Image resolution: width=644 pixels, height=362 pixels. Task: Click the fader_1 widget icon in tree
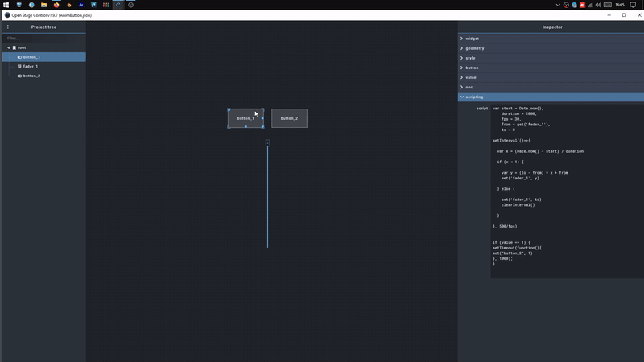pos(19,67)
